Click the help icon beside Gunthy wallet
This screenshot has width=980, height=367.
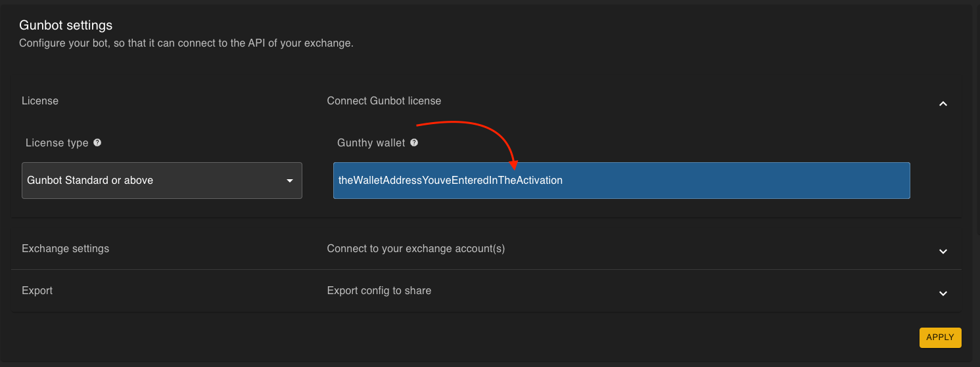[x=414, y=142]
